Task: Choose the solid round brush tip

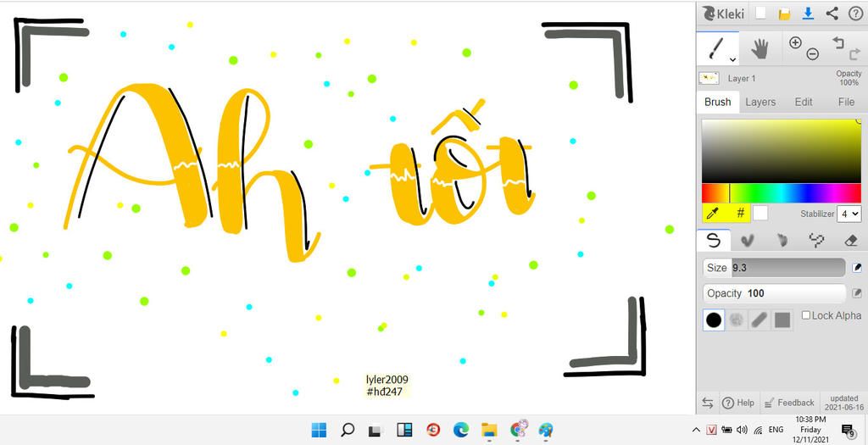Action: [x=714, y=320]
